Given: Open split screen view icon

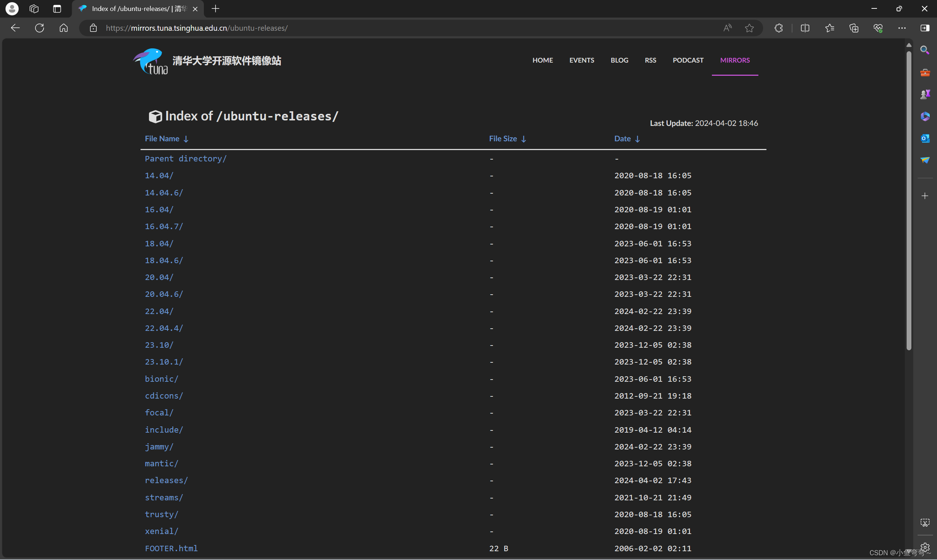Looking at the screenshot, I should pos(805,28).
